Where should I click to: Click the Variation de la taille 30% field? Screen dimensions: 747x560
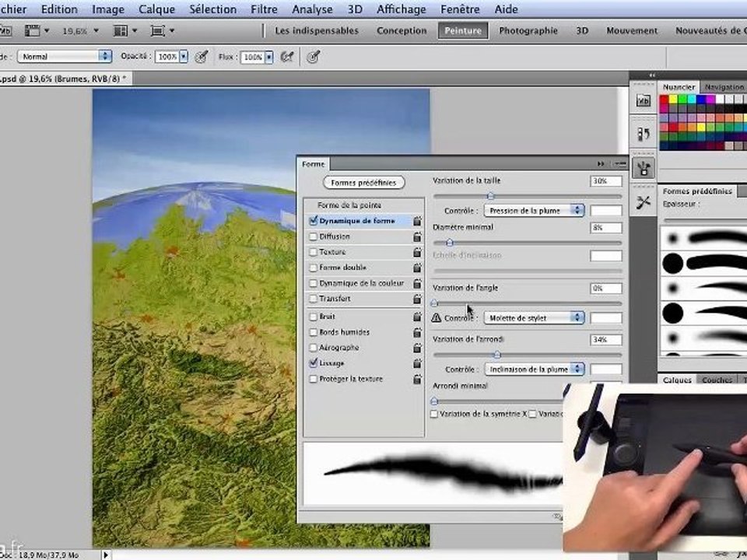click(606, 181)
